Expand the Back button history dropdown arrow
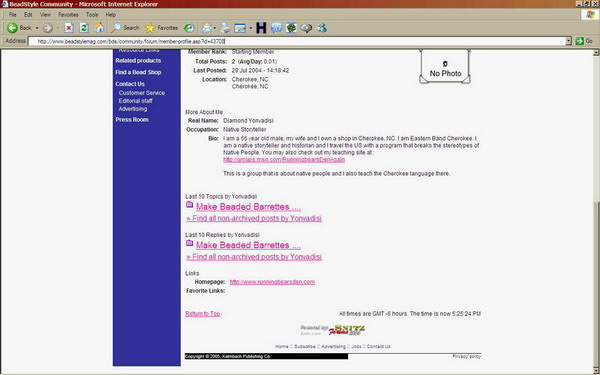 click(x=37, y=28)
